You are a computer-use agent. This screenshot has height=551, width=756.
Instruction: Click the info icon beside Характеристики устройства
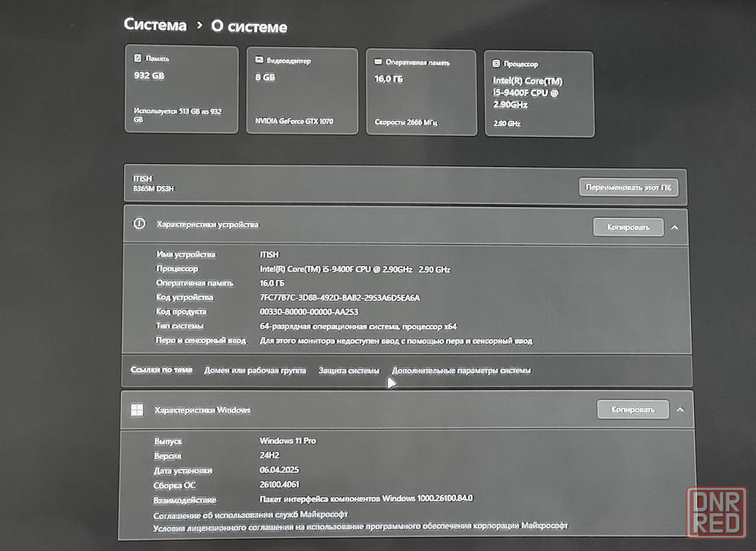tap(139, 224)
